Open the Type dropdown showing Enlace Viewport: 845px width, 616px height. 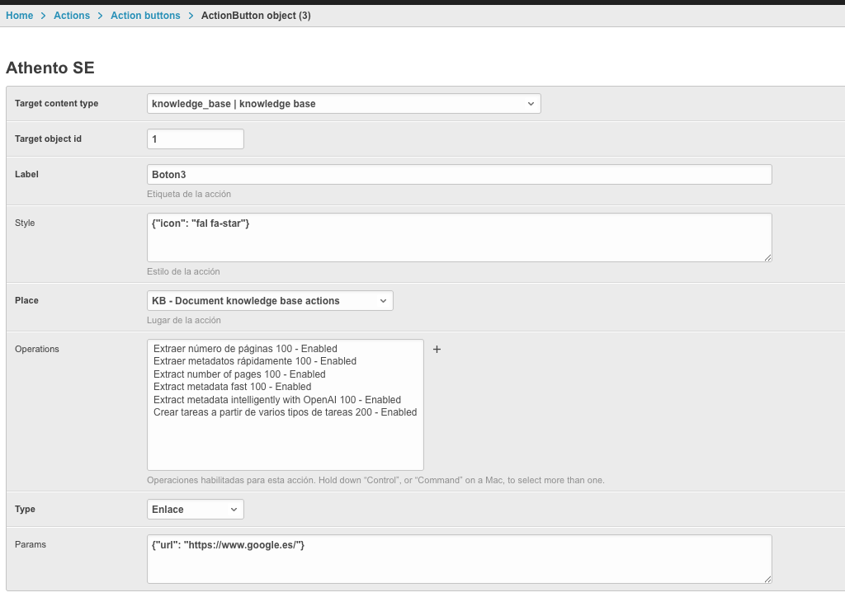point(196,510)
